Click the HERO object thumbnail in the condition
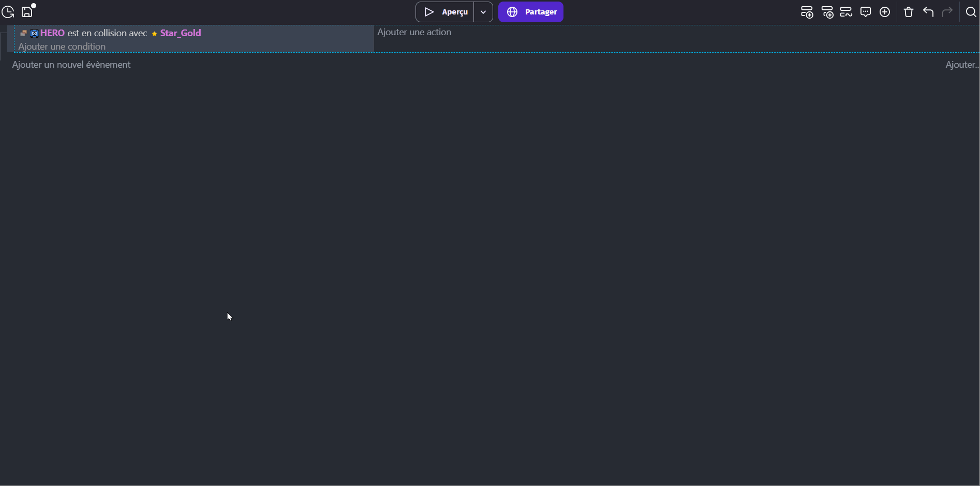 (x=34, y=33)
